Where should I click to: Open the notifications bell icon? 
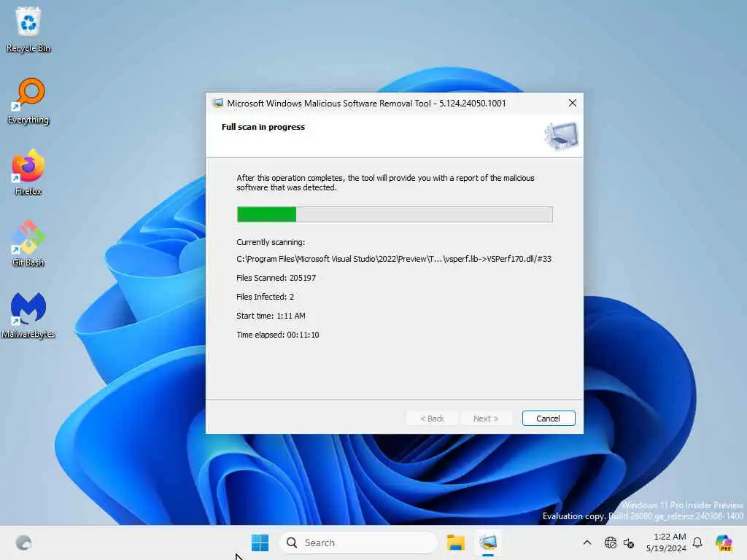[x=697, y=542]
